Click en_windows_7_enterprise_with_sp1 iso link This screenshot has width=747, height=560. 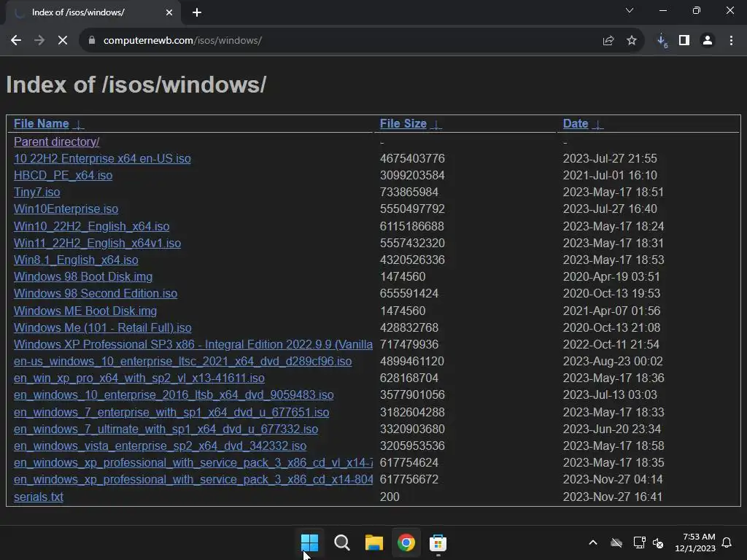[x=171, y=413]
